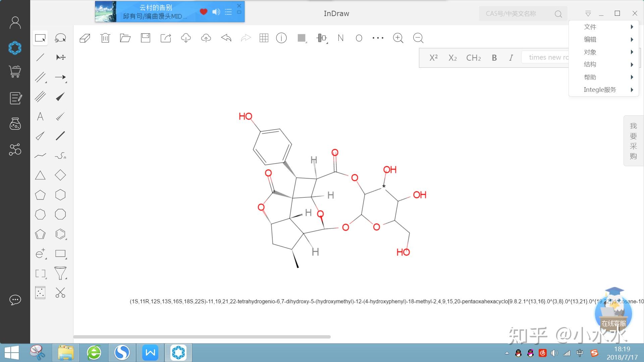Click the 我要采购 side button
This screenshot has width=644, height=362.
click(633, 140)
